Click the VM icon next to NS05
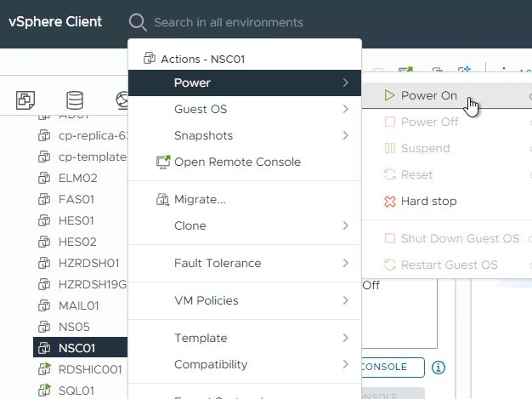This screenshot has width=532, height=399. pyautogui.click(x=44, y=327)
